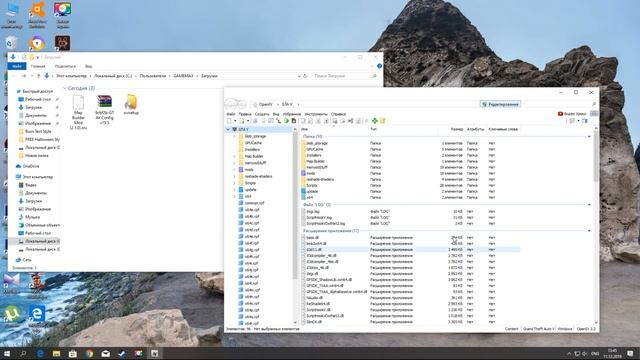Select GFSDK_ShadowLib.win64.dll in the list
The width and height of the screenshot is (640, 360).
[410, 280]
